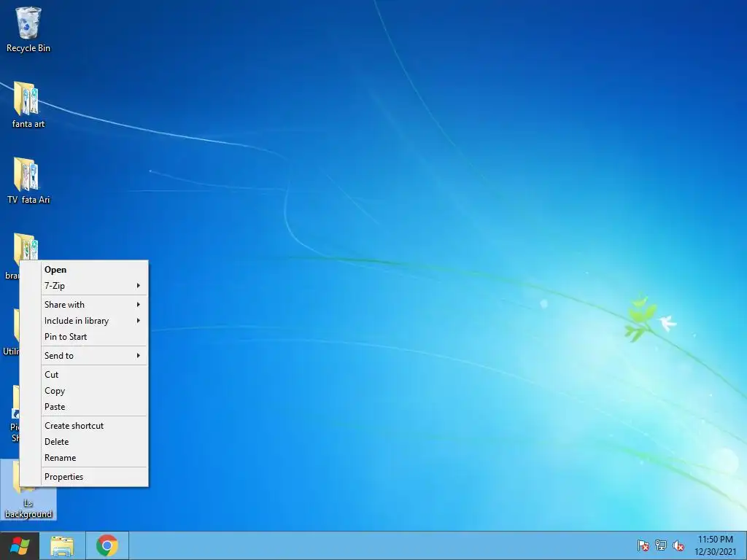Click the Windows Start button
Screen dimensions: 747x560
point(20,545)
